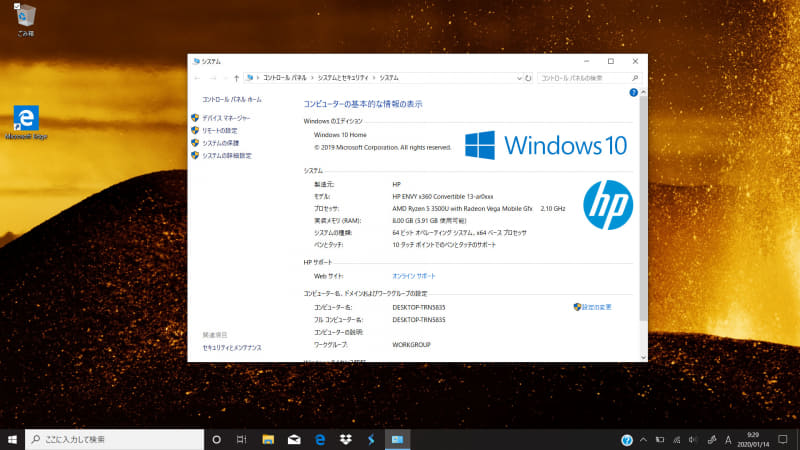Click 'WORKGROUP' value text
This screenshot has width=800, height=450.
(x=411, y=345)
